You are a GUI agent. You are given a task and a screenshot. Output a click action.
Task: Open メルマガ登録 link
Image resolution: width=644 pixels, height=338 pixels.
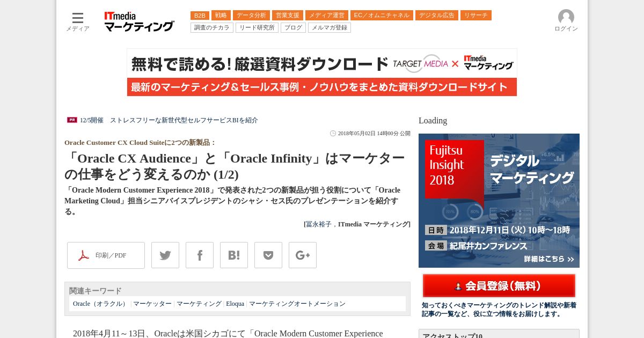point(330,27)
